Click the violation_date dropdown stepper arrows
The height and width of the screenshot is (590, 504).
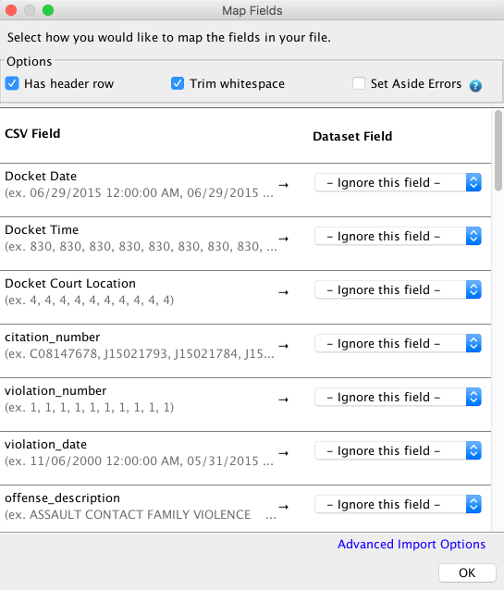474,451
